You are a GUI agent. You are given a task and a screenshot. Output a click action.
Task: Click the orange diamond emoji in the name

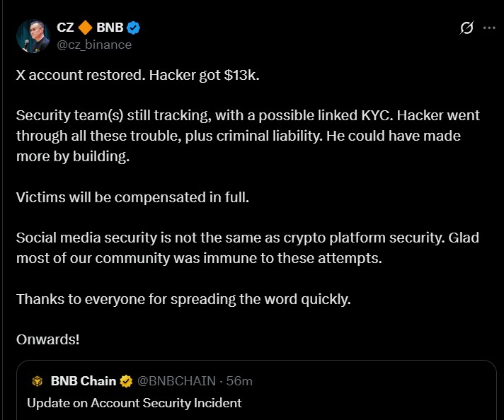coord(84,28)
